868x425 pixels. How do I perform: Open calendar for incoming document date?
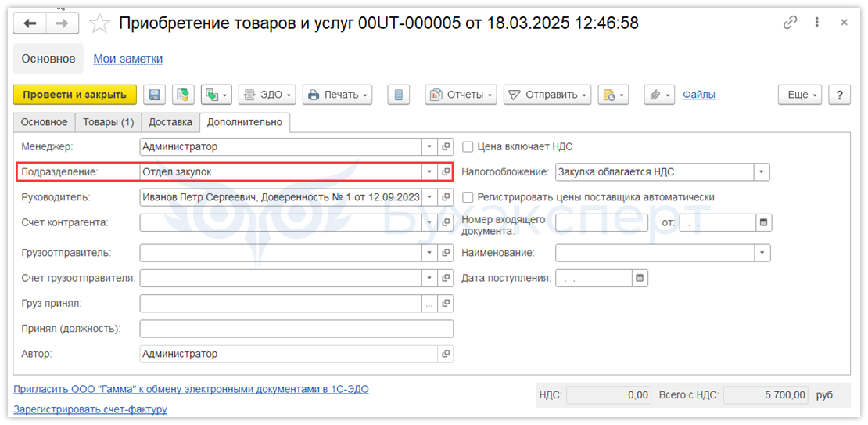coord(764,223)
